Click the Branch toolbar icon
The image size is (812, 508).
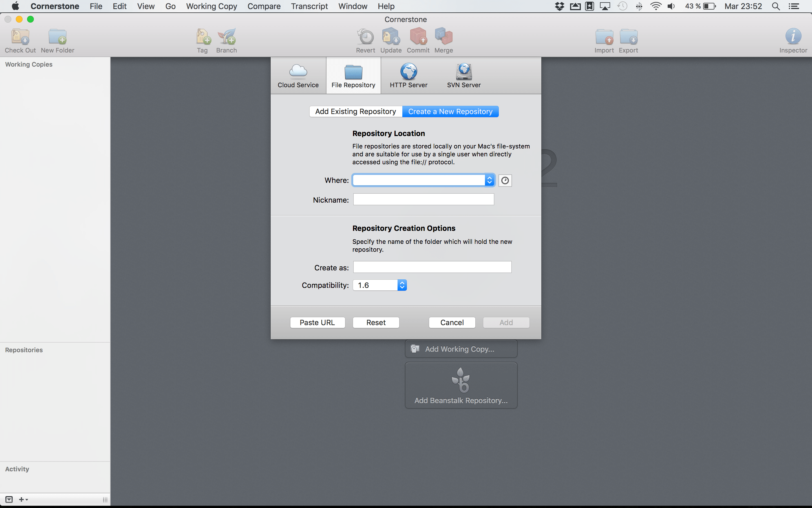[226, 37]
